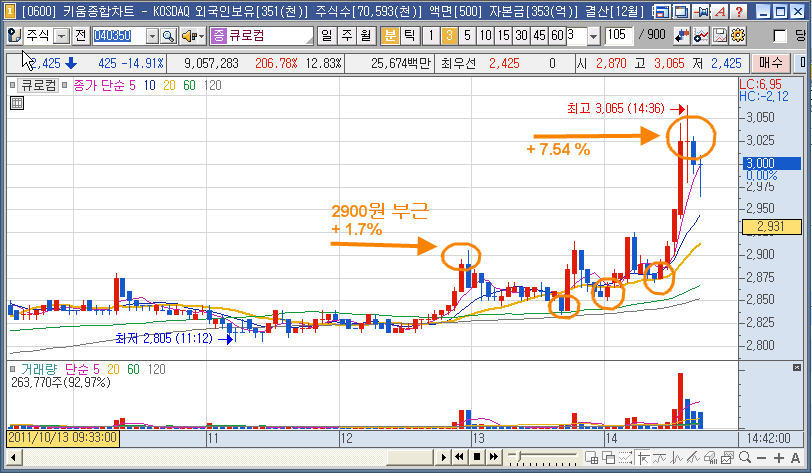The height and width of the screenshot is (473, 812).
Task: Click the minus zoom-out icon at bottom
Action: tap(761, 458)
